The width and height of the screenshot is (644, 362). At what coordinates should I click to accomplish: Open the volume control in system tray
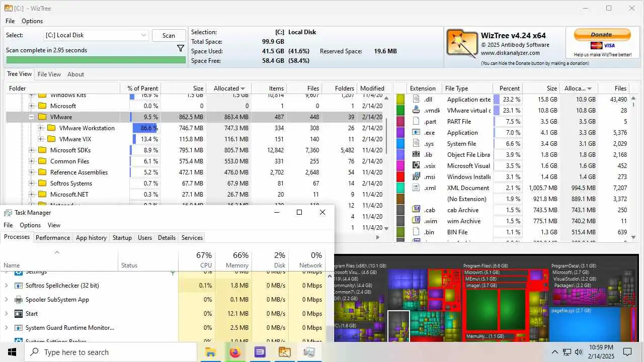579,352
